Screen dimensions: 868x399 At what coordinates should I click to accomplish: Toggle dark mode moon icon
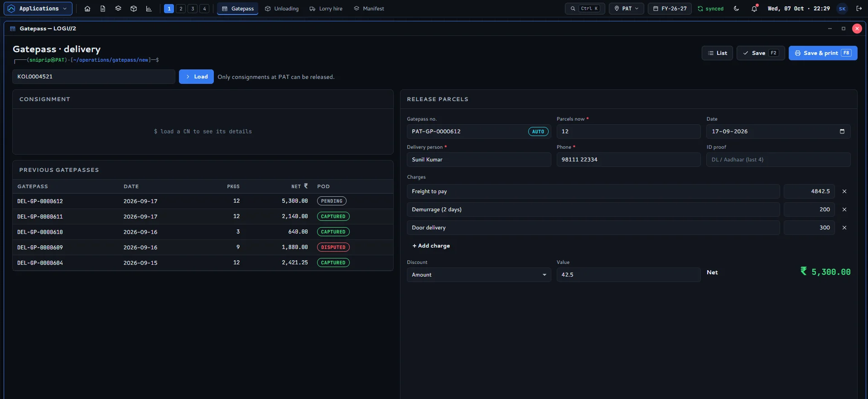737,9
